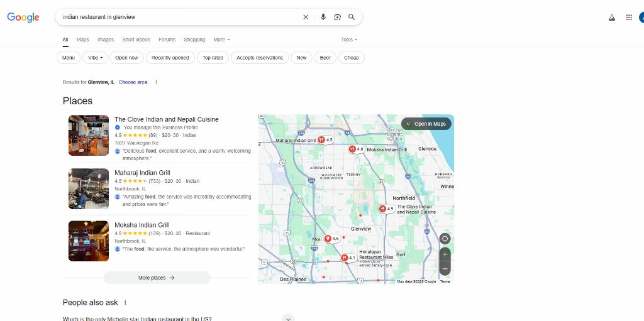Image resolution: width=644 pixels, height=321 pixels.
Task: Open Search Labs flask icon
Action: [x=612, y=17]
